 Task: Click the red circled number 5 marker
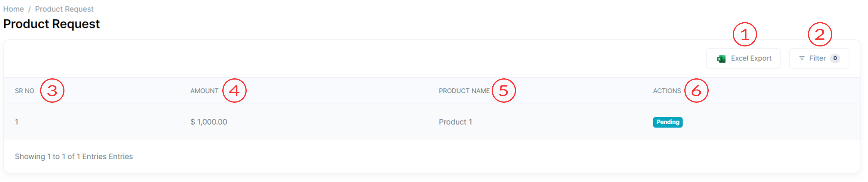pyautogui.click(x=504, y=90)
